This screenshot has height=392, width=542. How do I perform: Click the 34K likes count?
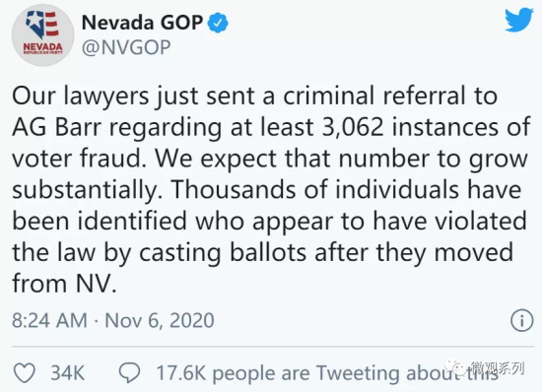click(68, 373)
